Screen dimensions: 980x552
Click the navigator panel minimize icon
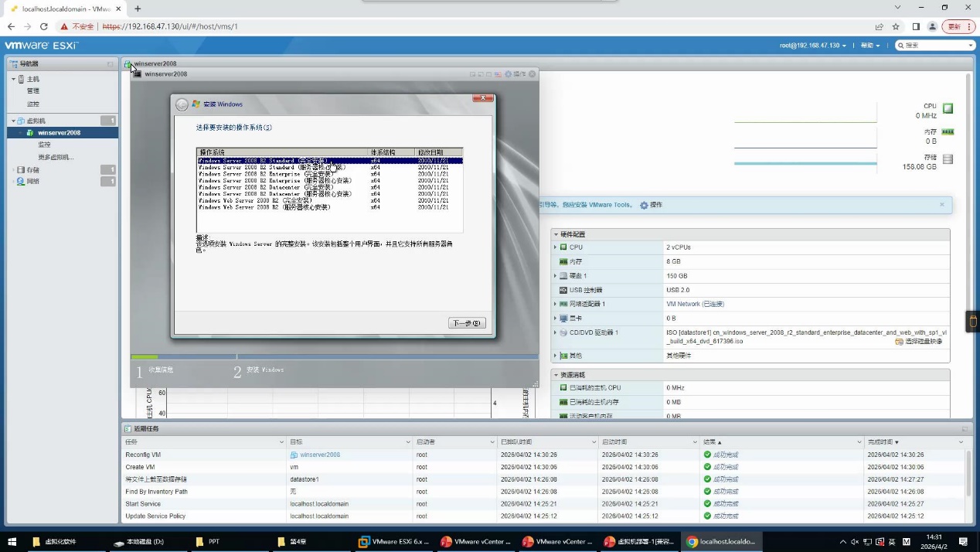click(x=110, y=63)
